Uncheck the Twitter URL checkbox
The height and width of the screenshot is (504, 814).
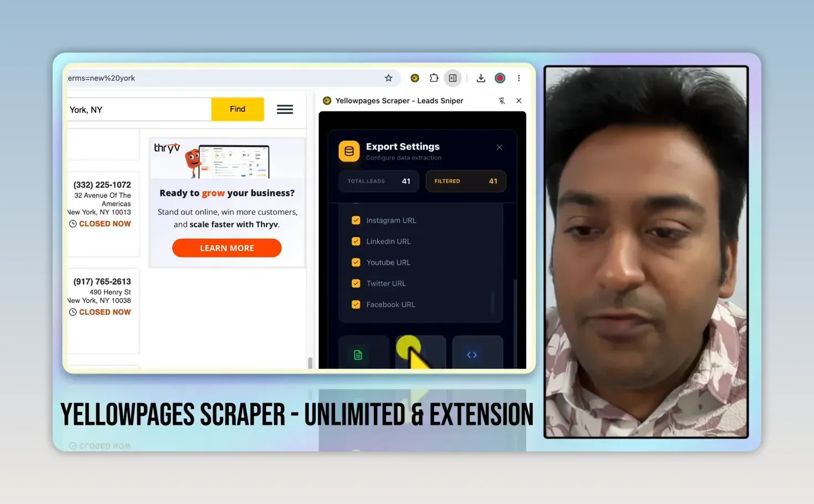pyautogui.click(x=356, y=284)
